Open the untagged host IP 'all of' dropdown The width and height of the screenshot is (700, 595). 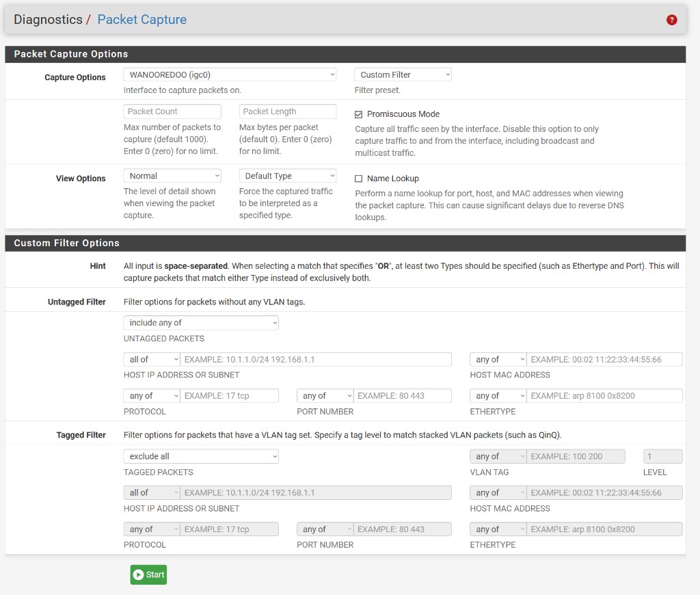[x=152, y=359]
